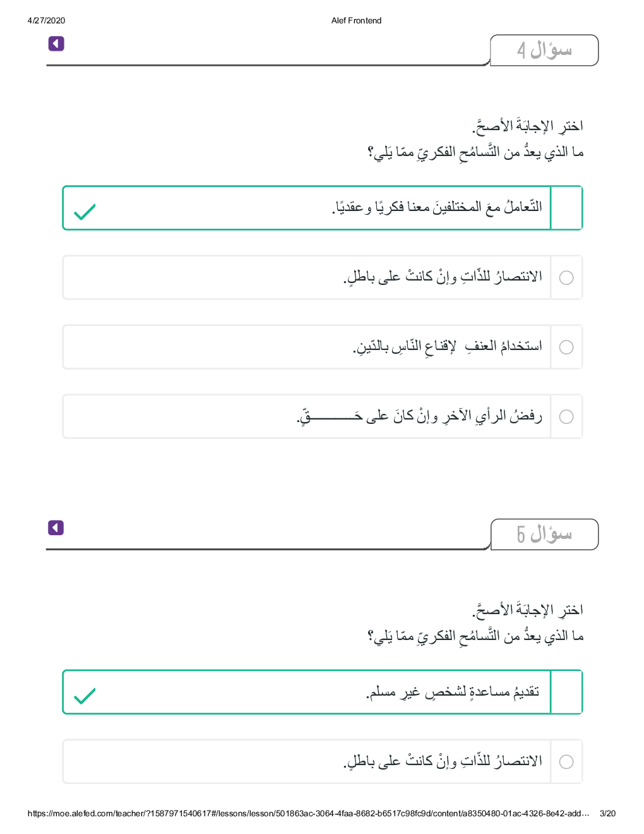Click the question 4 prompt "ما الذي يعدّ من التّسامح الفكريّ"
This screenshot has width=644, height=834.
coord(475,152)
